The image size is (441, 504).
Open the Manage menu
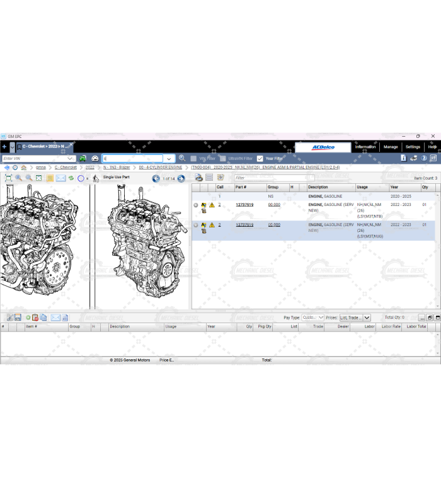pyautogui.click(x=391, y=147)
